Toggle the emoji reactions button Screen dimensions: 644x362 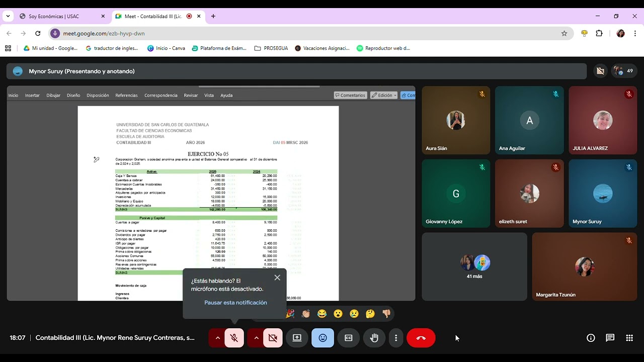323,338
